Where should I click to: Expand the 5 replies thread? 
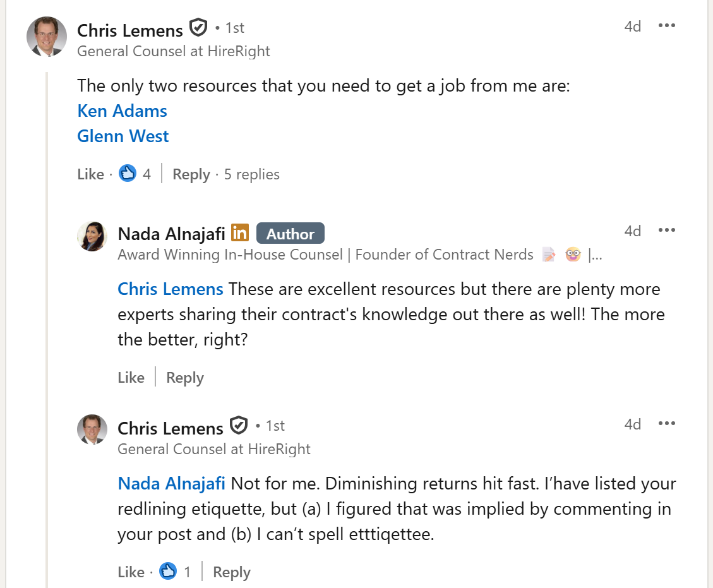click(x=251, y=174)
